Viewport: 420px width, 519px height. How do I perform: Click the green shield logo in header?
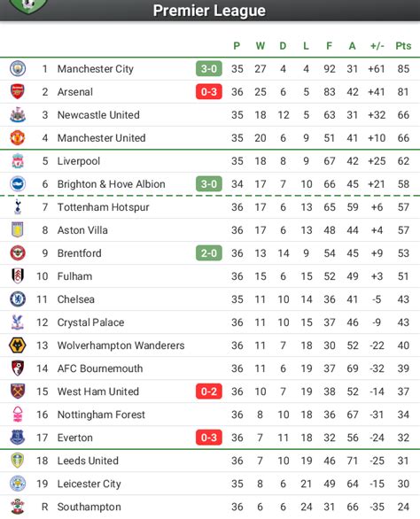28,6
